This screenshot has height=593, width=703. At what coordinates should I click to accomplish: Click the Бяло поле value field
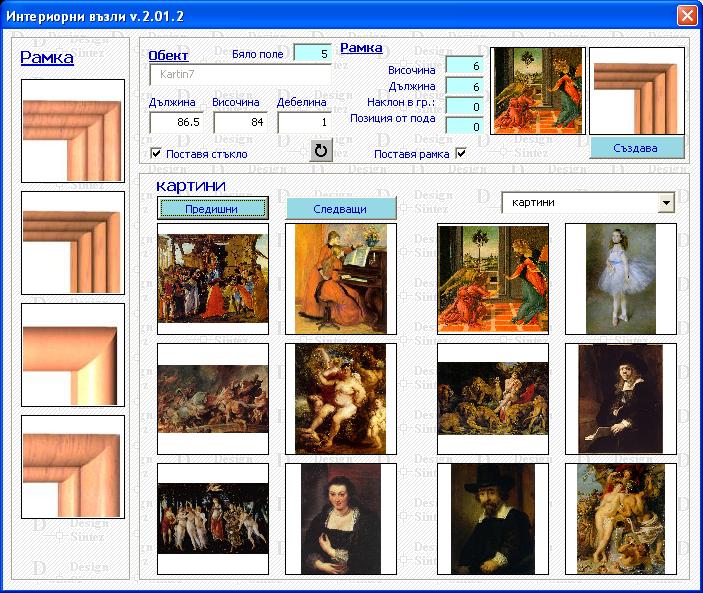point(312,53)
